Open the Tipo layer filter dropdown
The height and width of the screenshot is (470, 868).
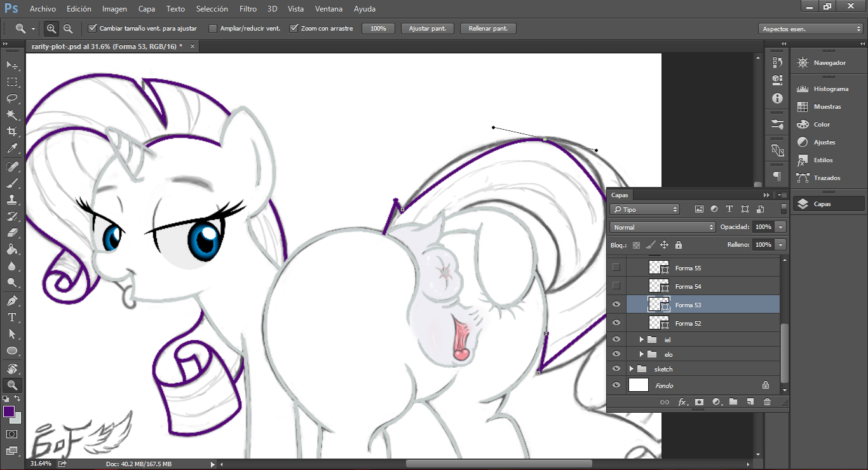[644, 209]
